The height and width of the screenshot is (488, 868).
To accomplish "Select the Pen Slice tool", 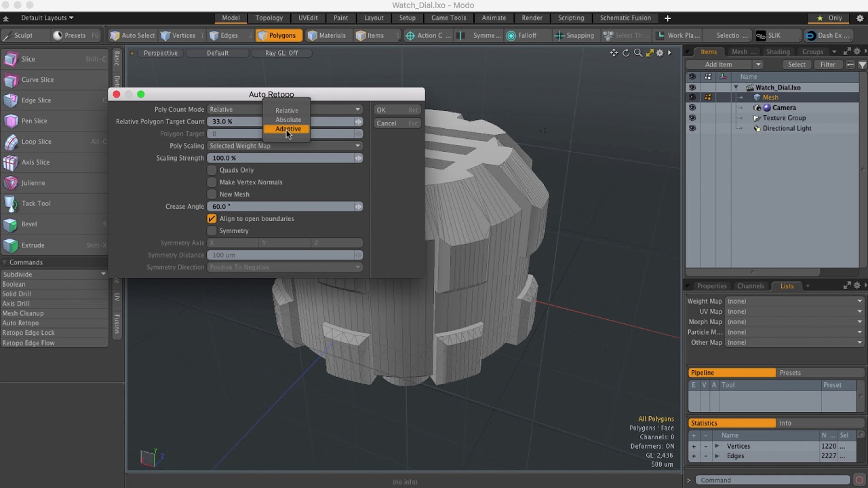I will click(54, 121).
